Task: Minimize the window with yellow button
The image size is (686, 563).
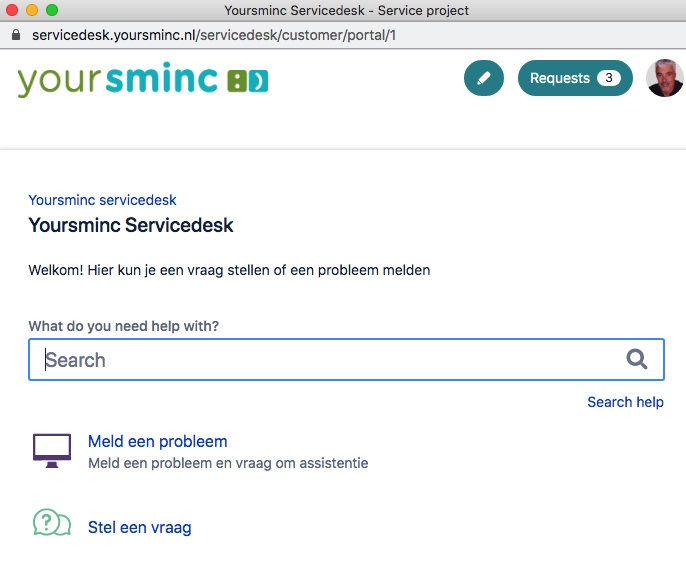Action: click(x=32, y=10)
